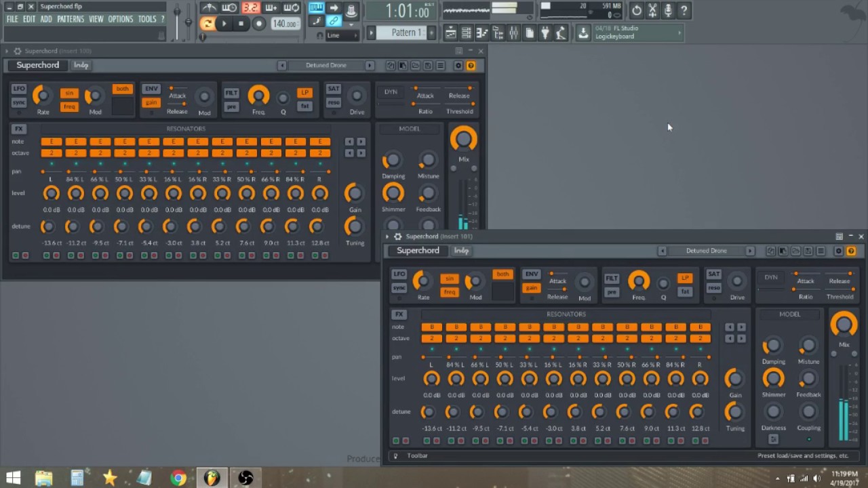Click the Mix knob in Insert 100
The width and height of the screenshot is (868, 488).
(x=463, y=140)
